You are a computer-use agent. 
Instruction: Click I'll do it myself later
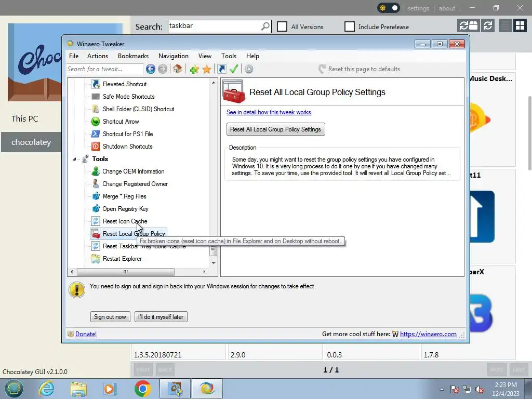coord(161,317)
